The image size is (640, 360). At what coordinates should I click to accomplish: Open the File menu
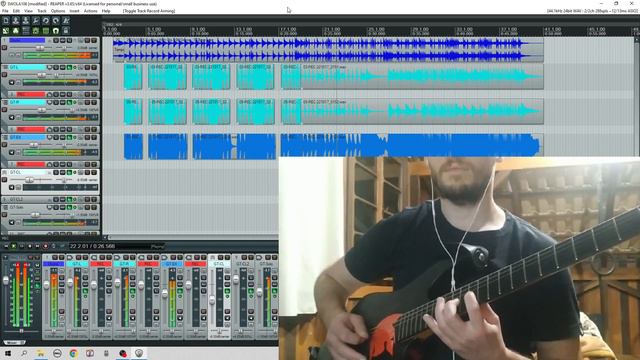coord(5,11)
